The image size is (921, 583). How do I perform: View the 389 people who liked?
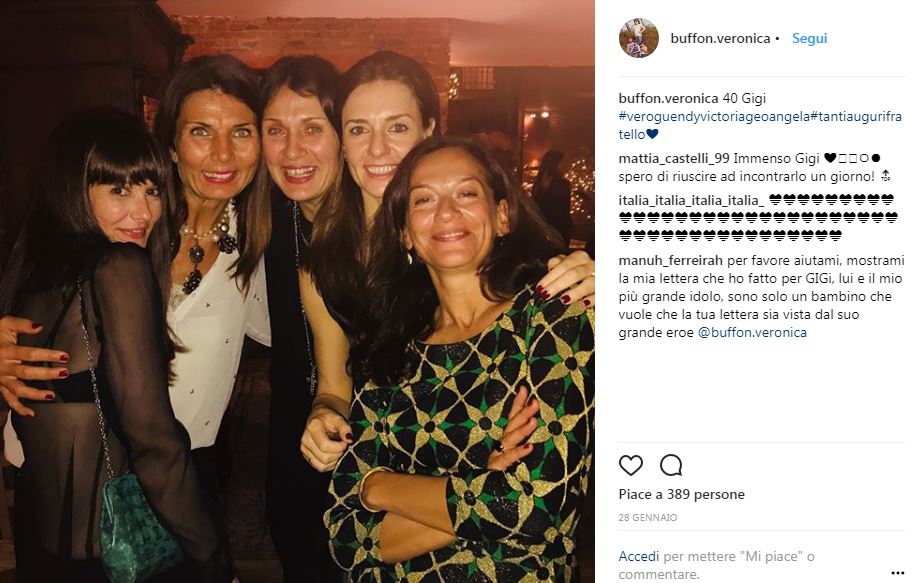point(681,495)
